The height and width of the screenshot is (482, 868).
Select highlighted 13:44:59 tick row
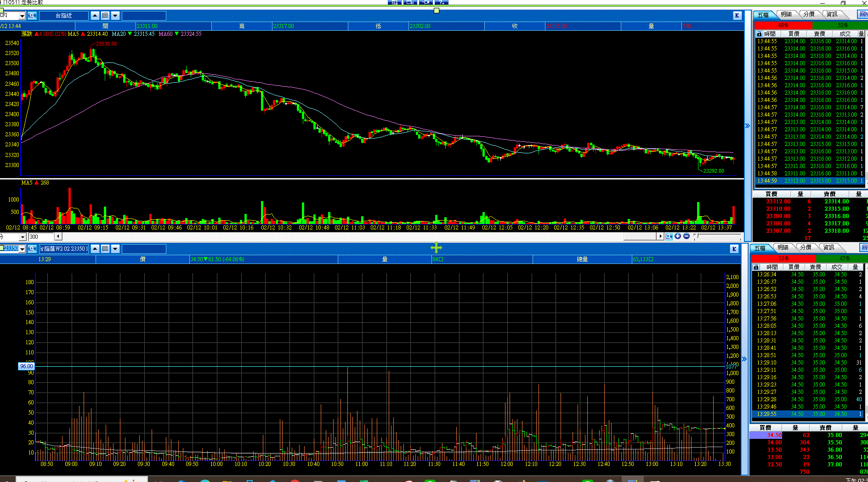coord(810,181)
